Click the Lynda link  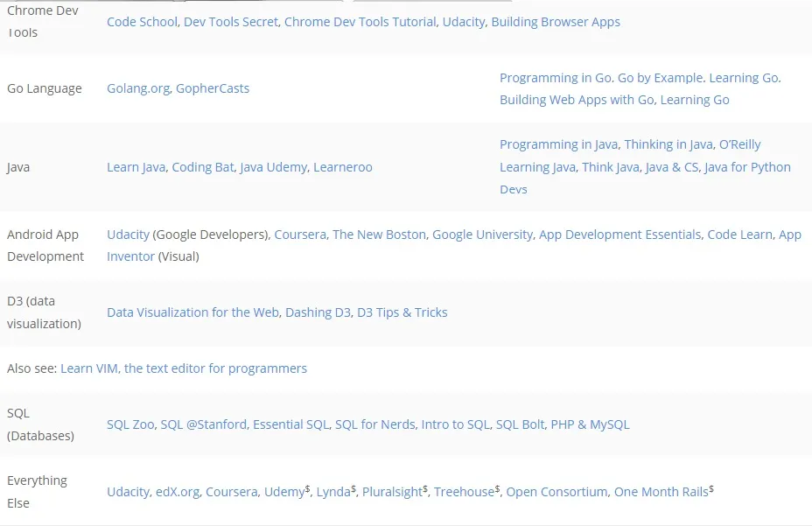(x=334, y=492)
